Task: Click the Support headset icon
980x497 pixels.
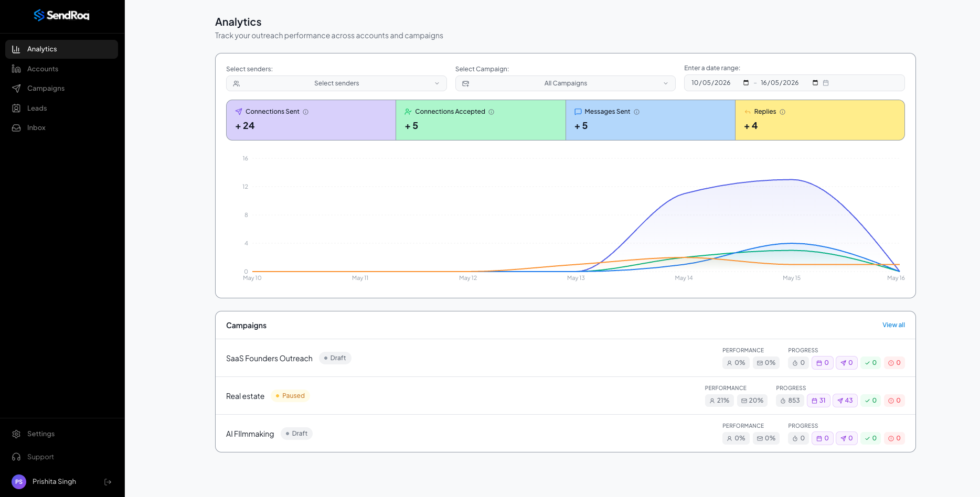Action: click(16, 457)
